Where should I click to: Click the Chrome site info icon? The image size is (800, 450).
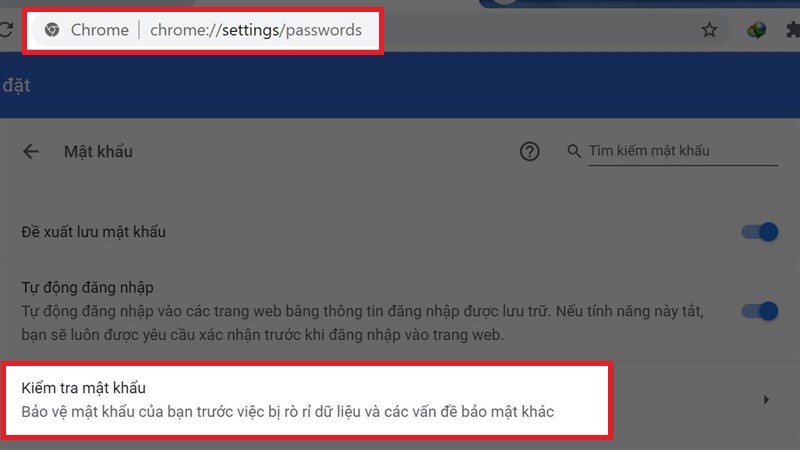click(x=52, y=30)
